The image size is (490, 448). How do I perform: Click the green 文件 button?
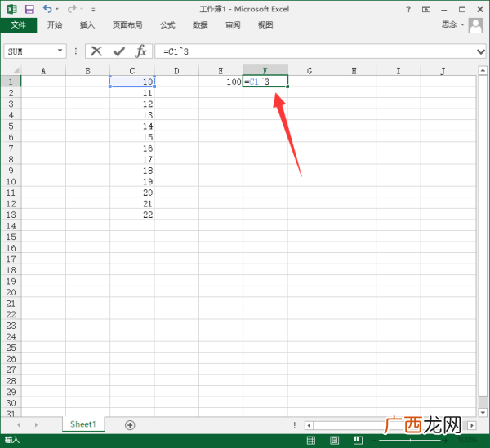pyautogui.click(x=19, y=25)
